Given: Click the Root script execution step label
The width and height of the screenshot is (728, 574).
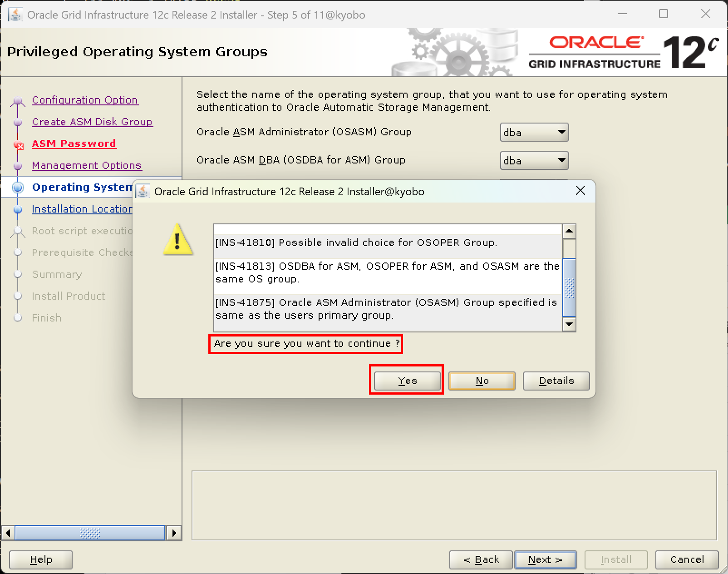Looking at the screenshot, I should [x=82, y=231].
